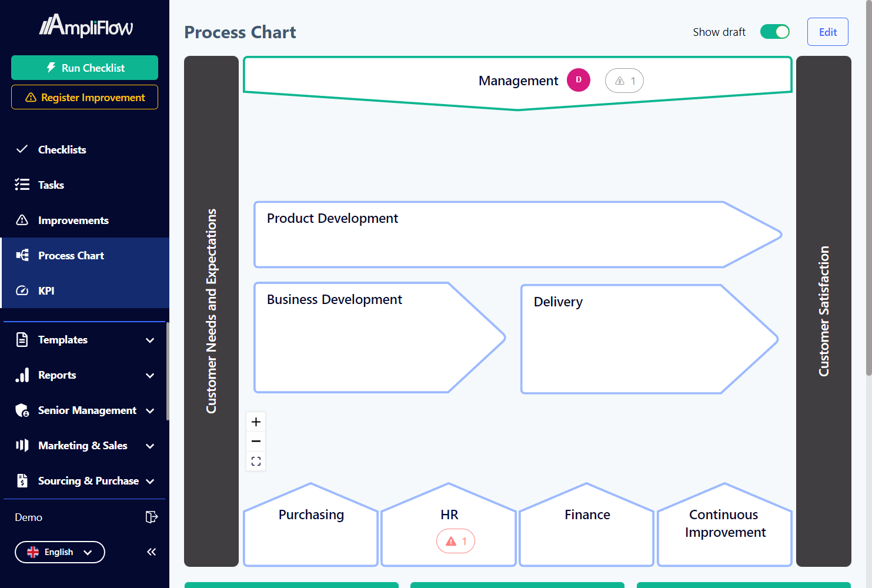Zoom in using the plus control
Image resolution: width=872 pixels, height=588 pixels.
point(256,421)
